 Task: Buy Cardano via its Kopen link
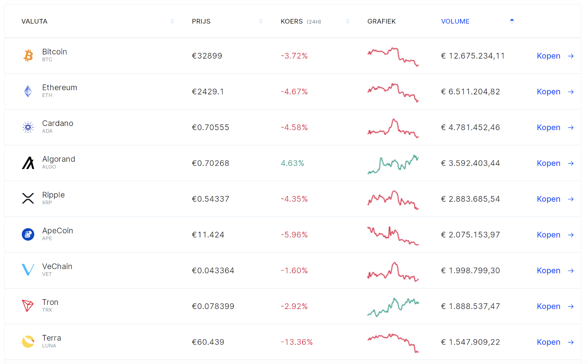tap(548, 127)
